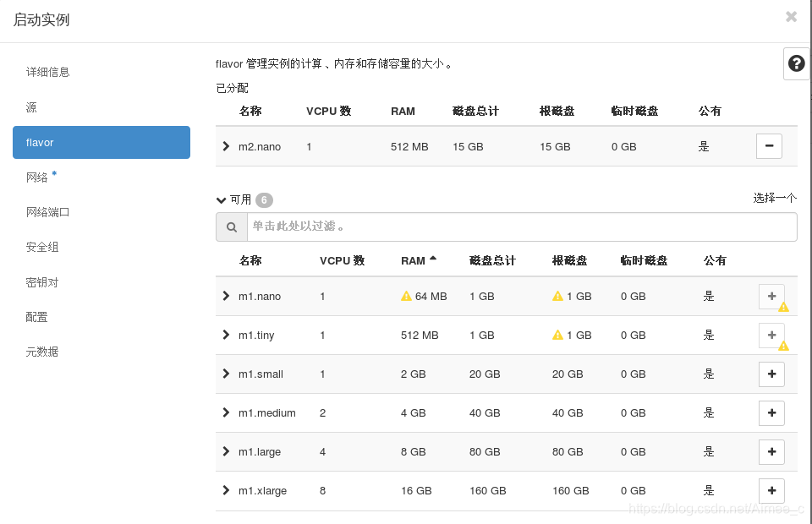
Task: Click the 160 GB total disk value
Action: tap(488, 490)
